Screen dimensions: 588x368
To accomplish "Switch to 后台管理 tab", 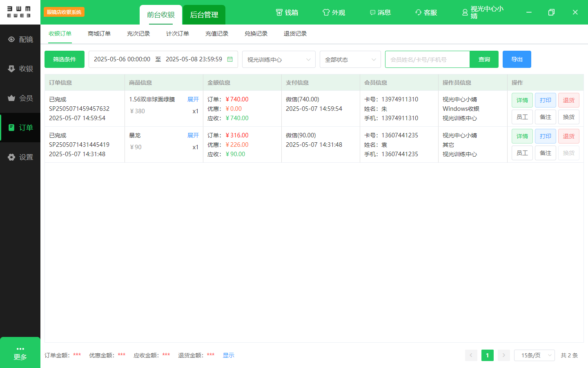I will 204,15.
